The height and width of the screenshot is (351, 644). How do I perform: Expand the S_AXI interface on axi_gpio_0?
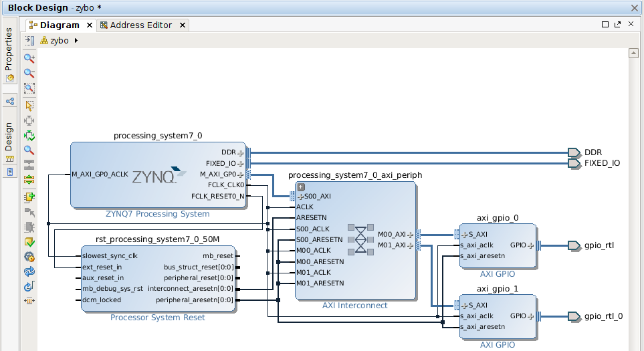click(x=465, y=235)
